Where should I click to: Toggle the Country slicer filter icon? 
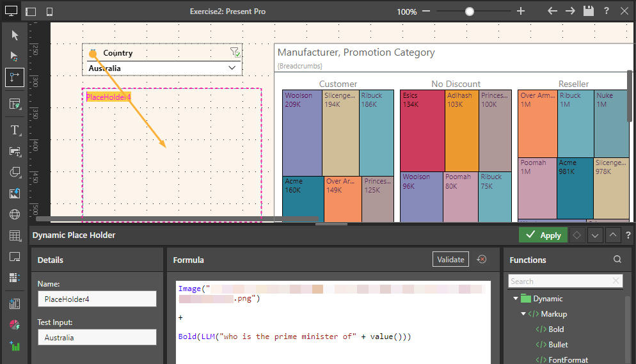pyautogui.click(x=234, y=53)
